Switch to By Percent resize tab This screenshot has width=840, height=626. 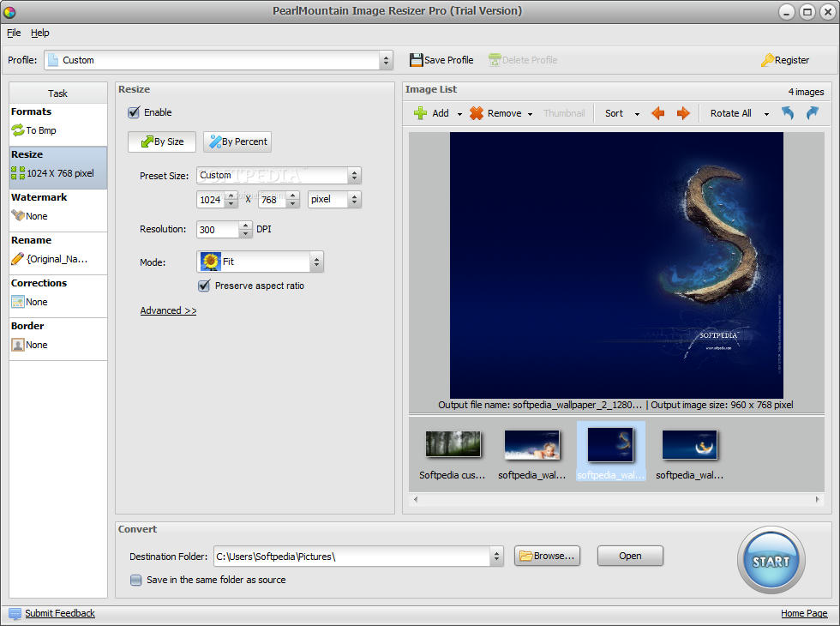click(237, 141)
